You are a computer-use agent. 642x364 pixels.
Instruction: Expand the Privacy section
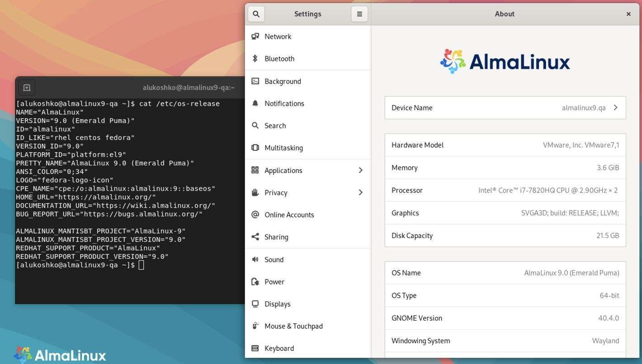click(275, 192)
